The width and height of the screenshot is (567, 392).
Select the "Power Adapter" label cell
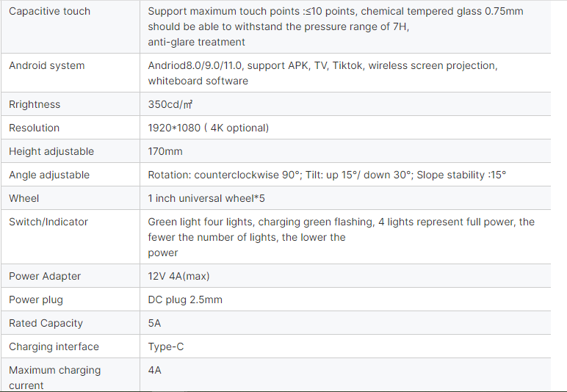coord(45,277)
